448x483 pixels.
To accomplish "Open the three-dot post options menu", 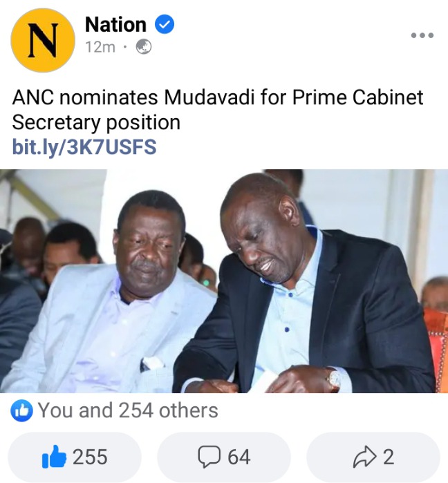I will click(422, 35).
